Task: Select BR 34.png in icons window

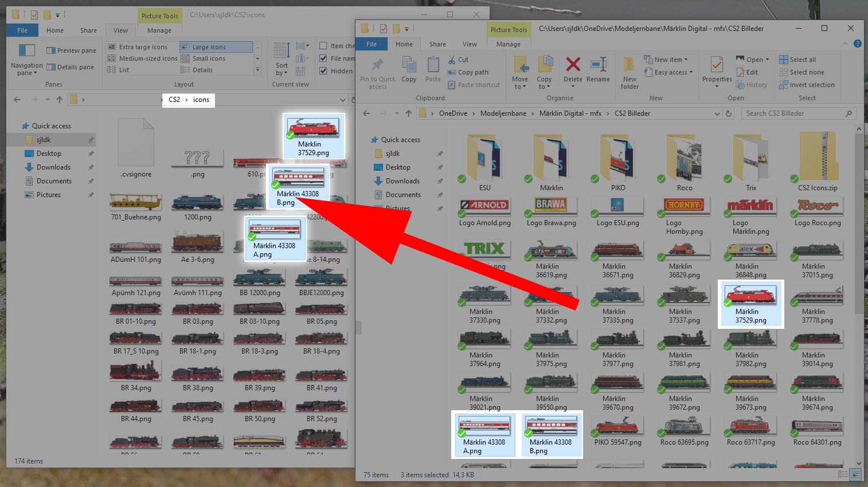Action: coord(136,376)
